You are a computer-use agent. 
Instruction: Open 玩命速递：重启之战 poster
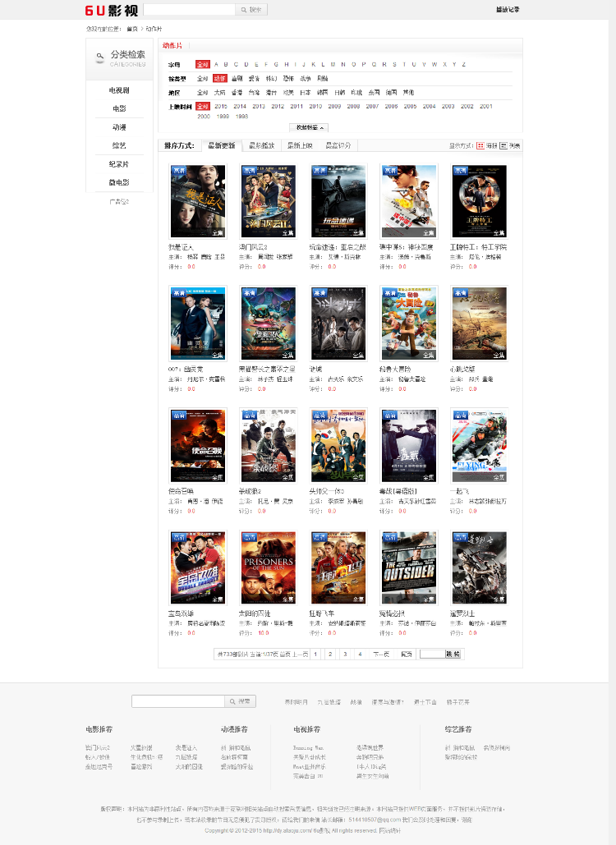[338, 201]
